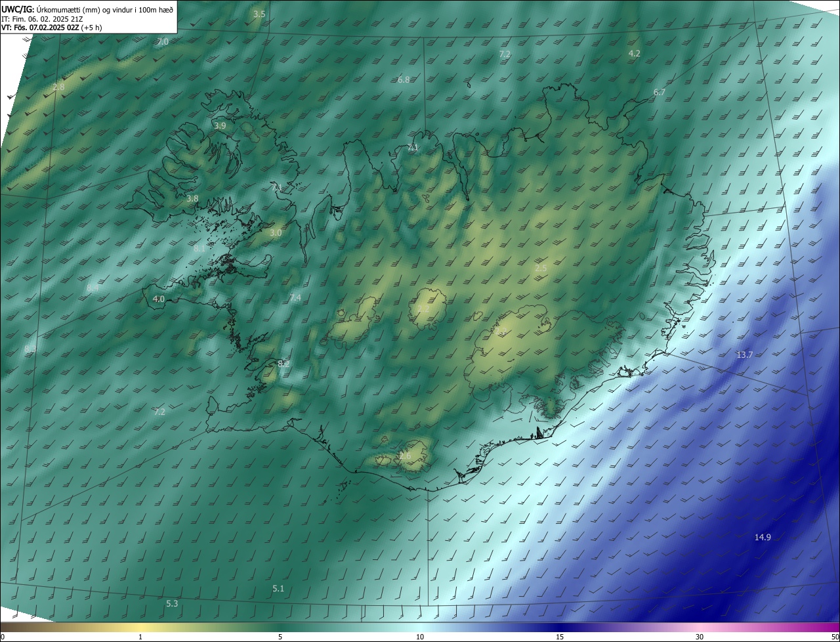840x642 pixels.
Task: Click the 0 tick on the color scale
Action: coord(3,637)
